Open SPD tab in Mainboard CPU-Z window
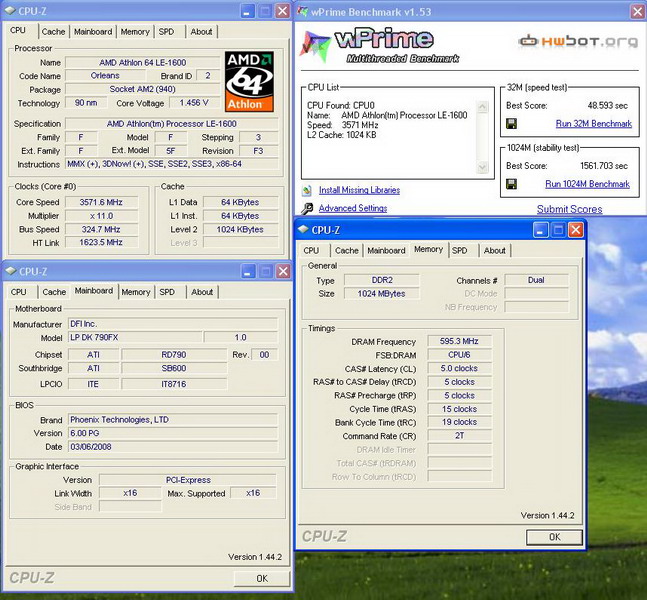 pyautogui.click(x=167, y=292)
